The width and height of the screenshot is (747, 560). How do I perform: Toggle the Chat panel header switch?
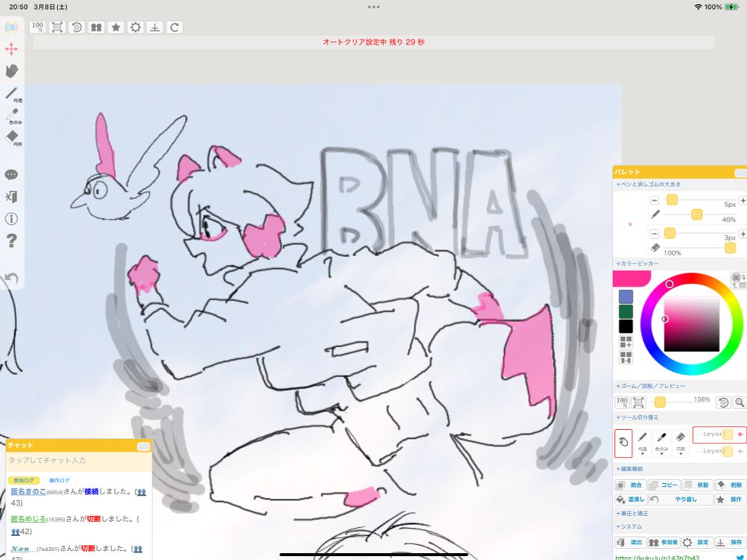143,446
